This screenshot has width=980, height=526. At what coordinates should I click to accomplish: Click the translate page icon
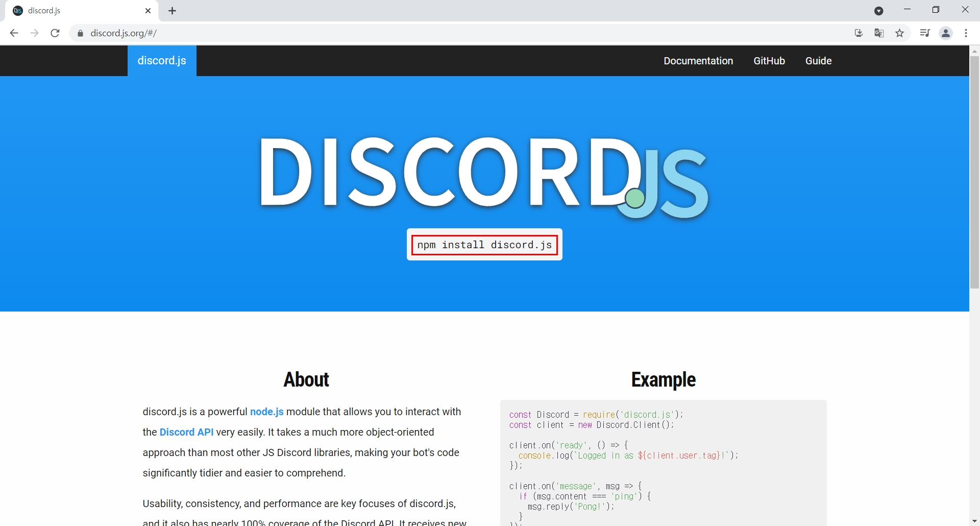879,33
